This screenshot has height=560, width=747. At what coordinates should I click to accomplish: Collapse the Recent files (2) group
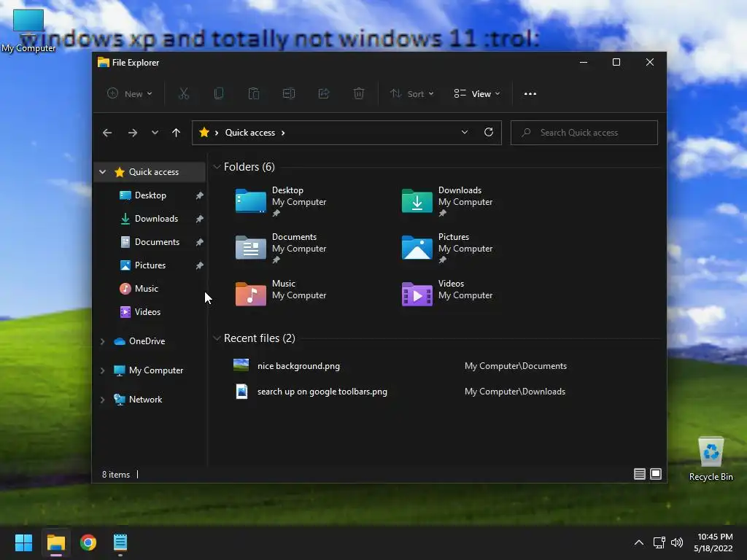coord(217,338)
